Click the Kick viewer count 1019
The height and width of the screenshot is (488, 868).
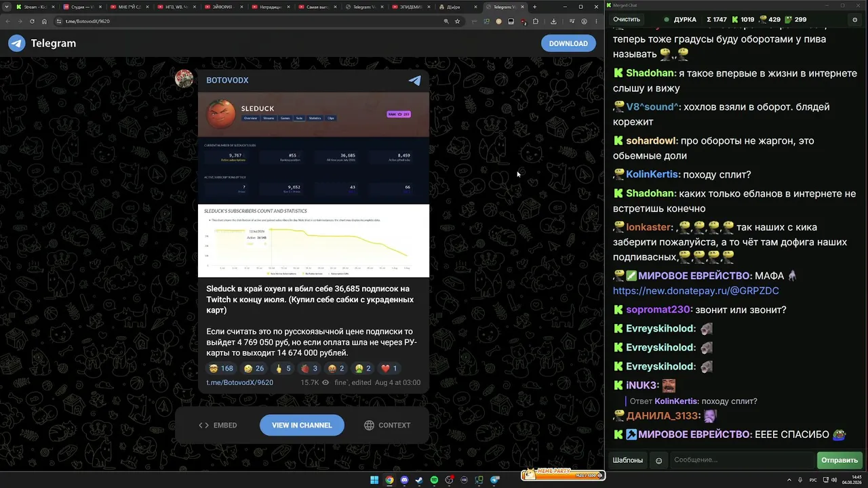[743, 20]
